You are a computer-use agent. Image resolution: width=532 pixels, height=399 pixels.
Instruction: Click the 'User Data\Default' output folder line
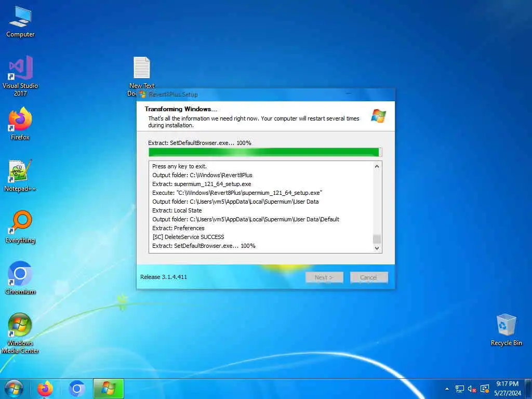click(246, 219)
